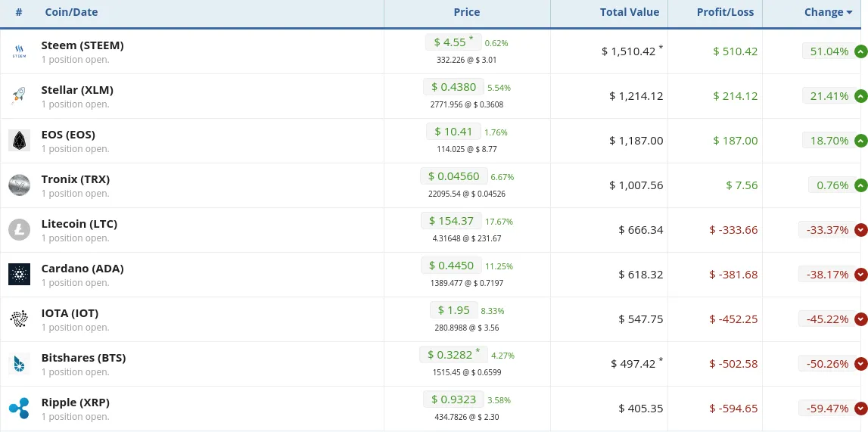Click the Litecoin logo icon
The height and width of the screenshot is (432, 868).
coord(19,229)
